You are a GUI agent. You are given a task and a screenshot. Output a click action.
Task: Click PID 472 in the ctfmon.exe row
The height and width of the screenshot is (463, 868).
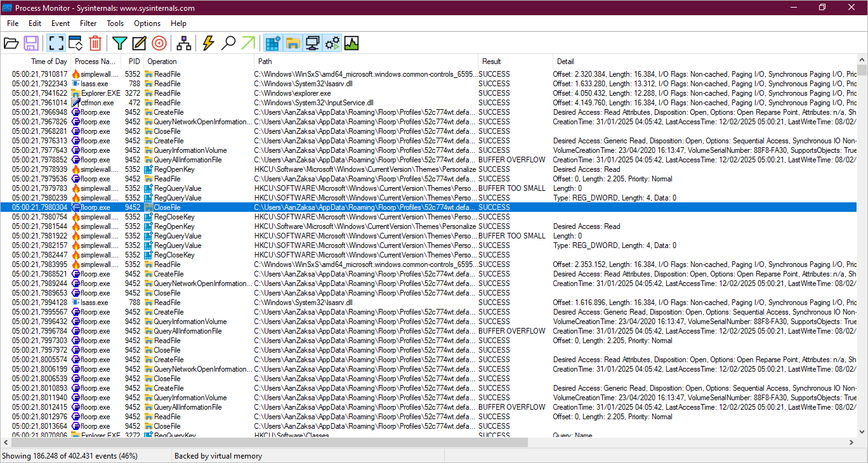pos(134,103)
